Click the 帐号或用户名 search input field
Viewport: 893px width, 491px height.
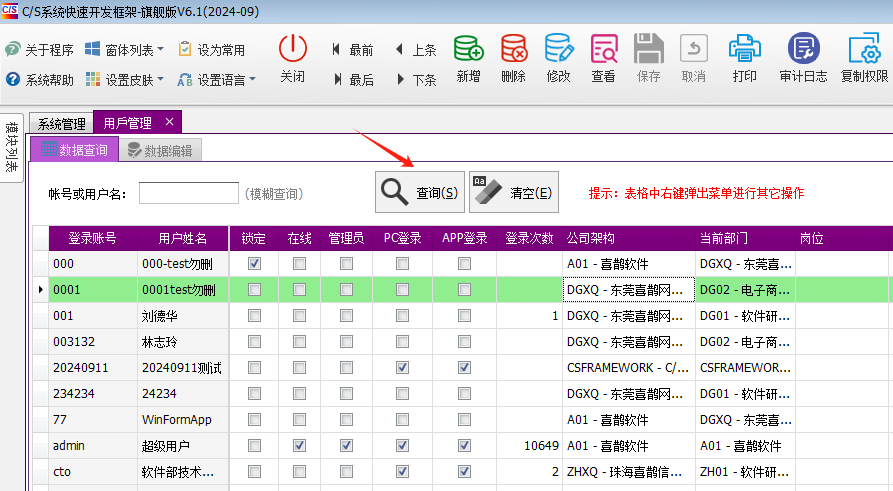point(189,193)
